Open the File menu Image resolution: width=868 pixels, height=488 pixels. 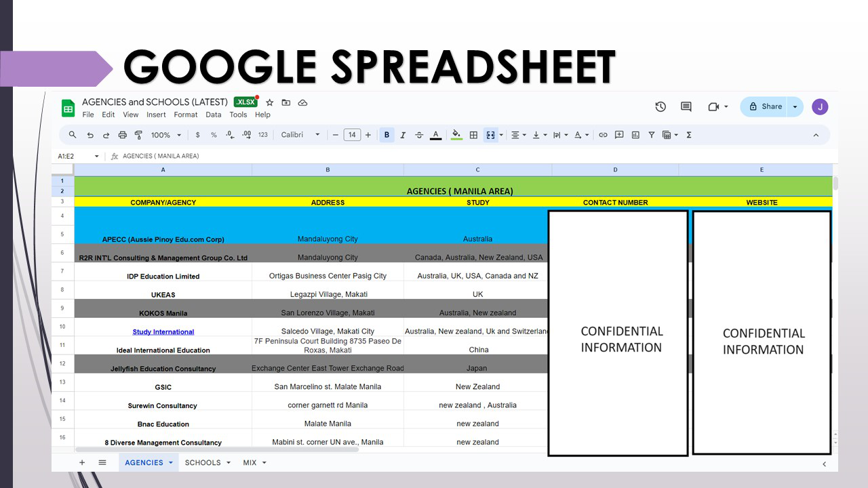(x=88, y=115)
